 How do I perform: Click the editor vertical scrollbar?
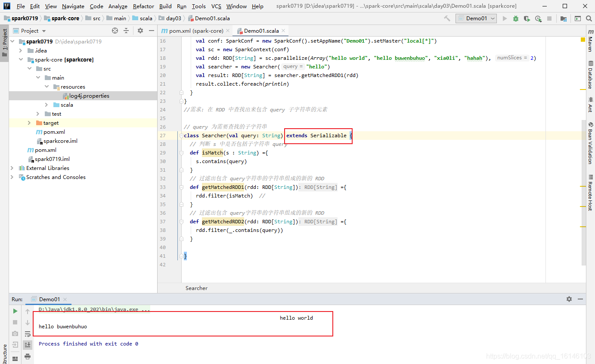click(583, 192)
